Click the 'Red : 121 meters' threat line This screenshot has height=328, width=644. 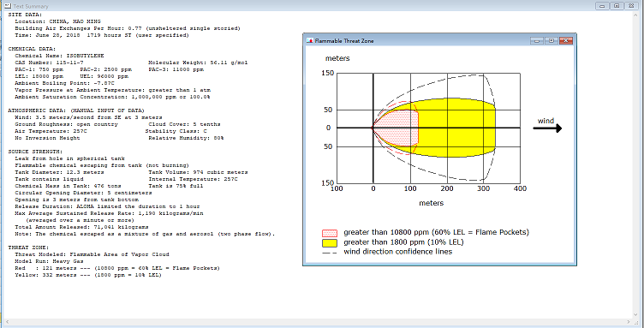[x=117, y=268]
